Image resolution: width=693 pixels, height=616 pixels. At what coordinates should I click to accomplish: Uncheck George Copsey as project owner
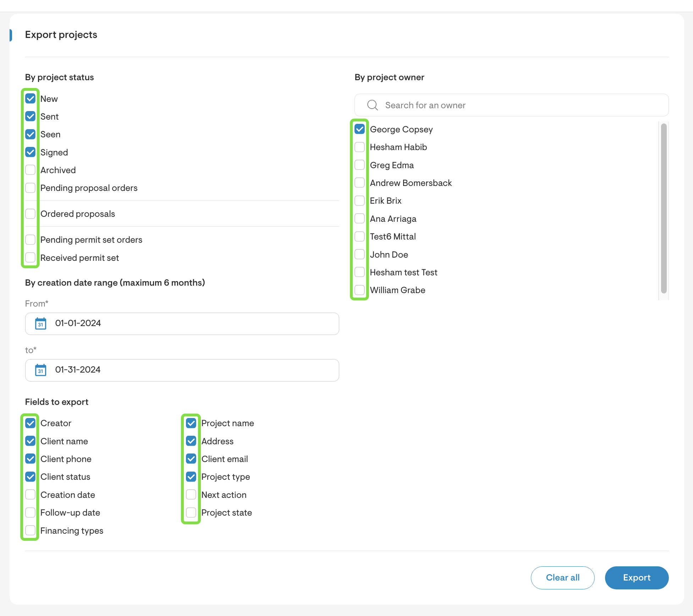359,129
